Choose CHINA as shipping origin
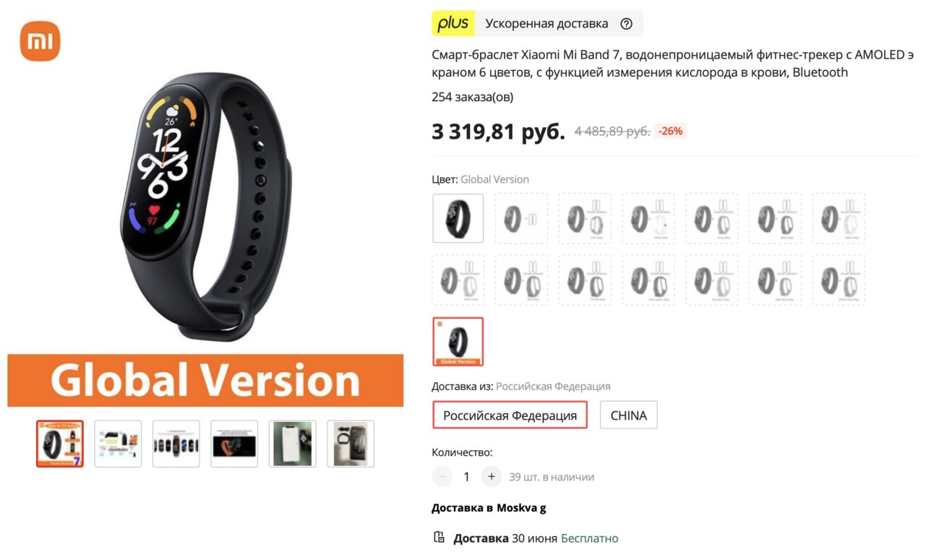Viewport: 926px width, 560px height. click(x=629, y=415)
